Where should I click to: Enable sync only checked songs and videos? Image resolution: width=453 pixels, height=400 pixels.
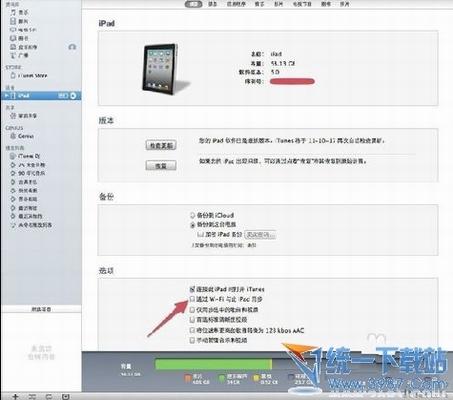click(192, 310)
